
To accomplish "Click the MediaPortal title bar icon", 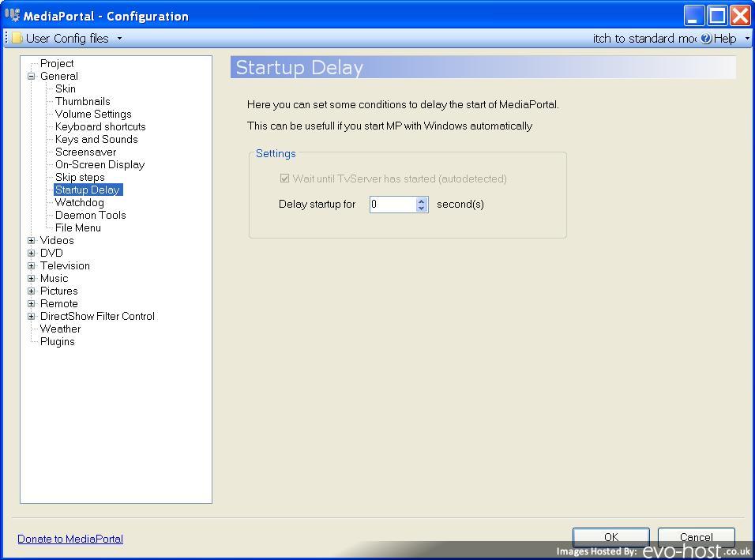I will point(12,16).
